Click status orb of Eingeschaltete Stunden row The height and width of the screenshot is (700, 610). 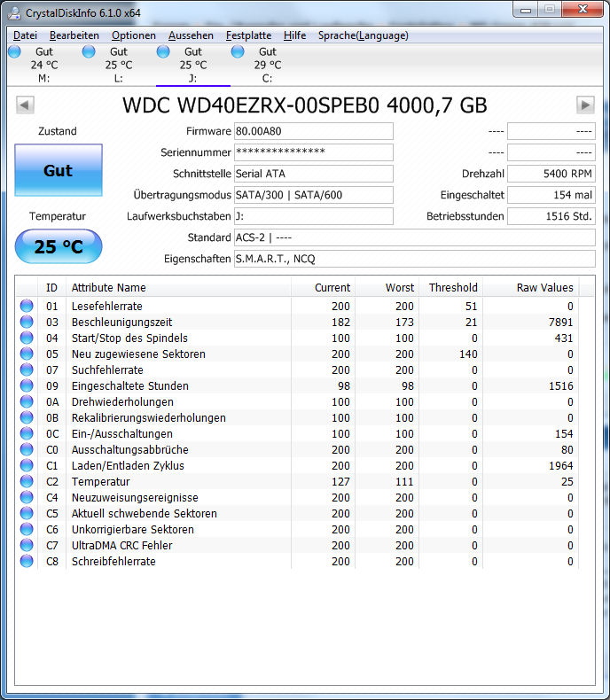(27, 385)
